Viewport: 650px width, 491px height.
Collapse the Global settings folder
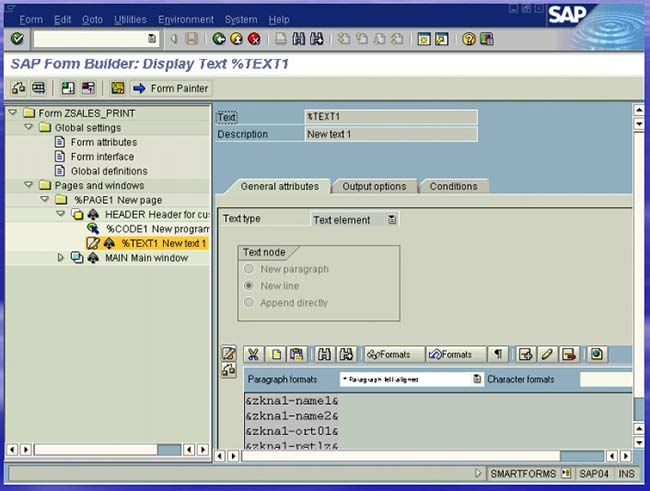point(29,127)
